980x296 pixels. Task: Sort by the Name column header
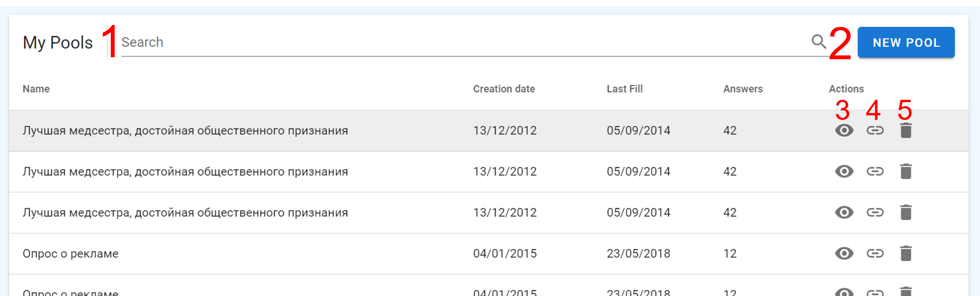(36, 89)
